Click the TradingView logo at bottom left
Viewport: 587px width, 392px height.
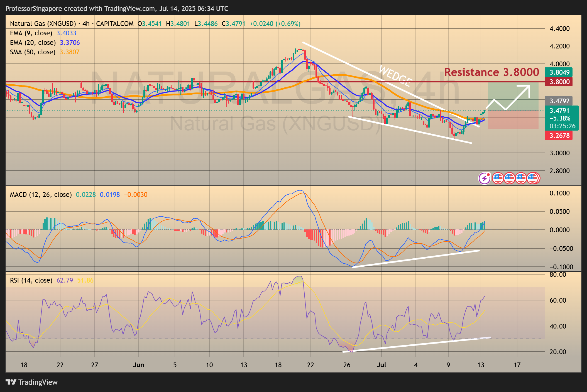point(31,382)
